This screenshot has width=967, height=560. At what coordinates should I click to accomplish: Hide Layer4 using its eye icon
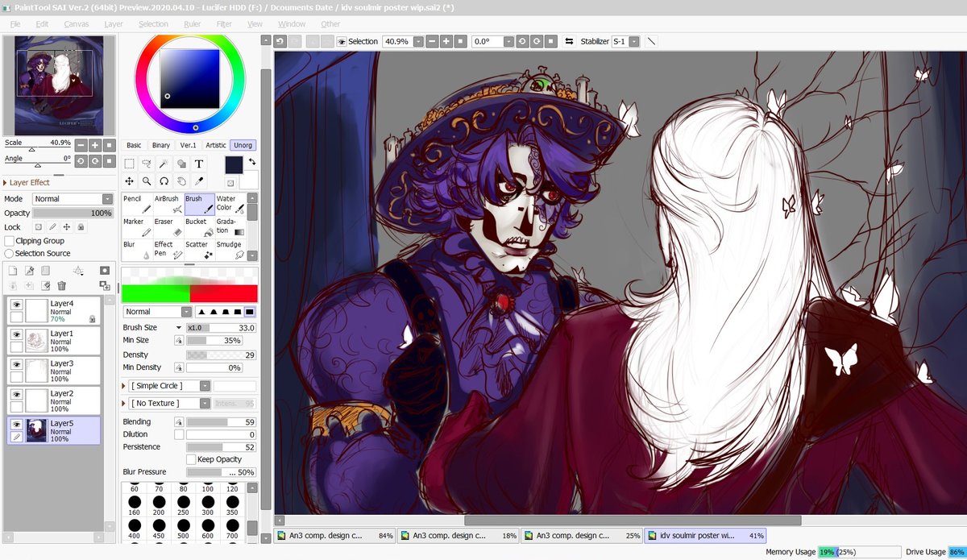pos(16,305)
